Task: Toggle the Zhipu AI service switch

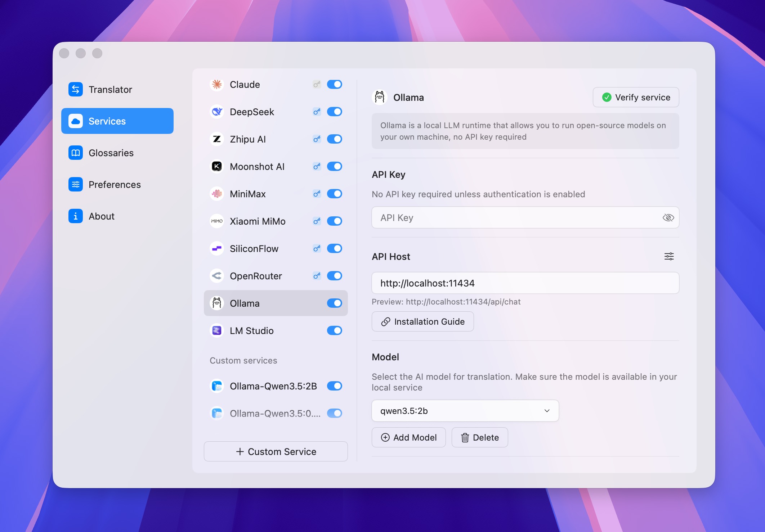Action: point(335,139)
